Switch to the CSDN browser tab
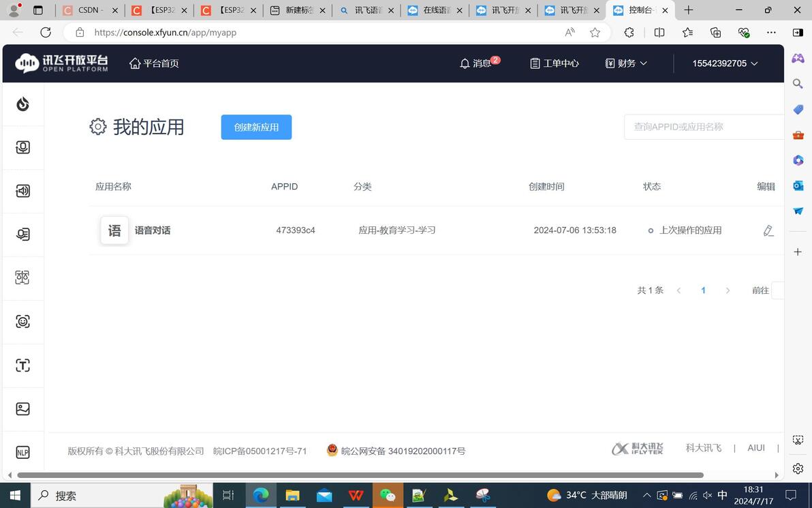 click(90, 10)
